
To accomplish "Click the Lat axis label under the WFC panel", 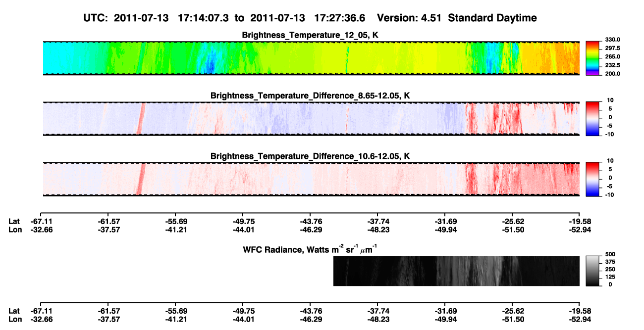I will 14,311.
